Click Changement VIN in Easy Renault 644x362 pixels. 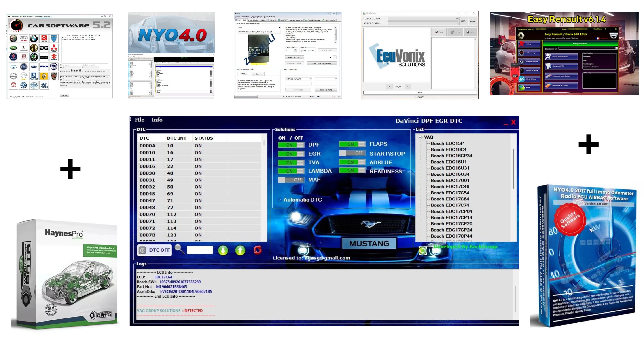(x=561, y=66)
